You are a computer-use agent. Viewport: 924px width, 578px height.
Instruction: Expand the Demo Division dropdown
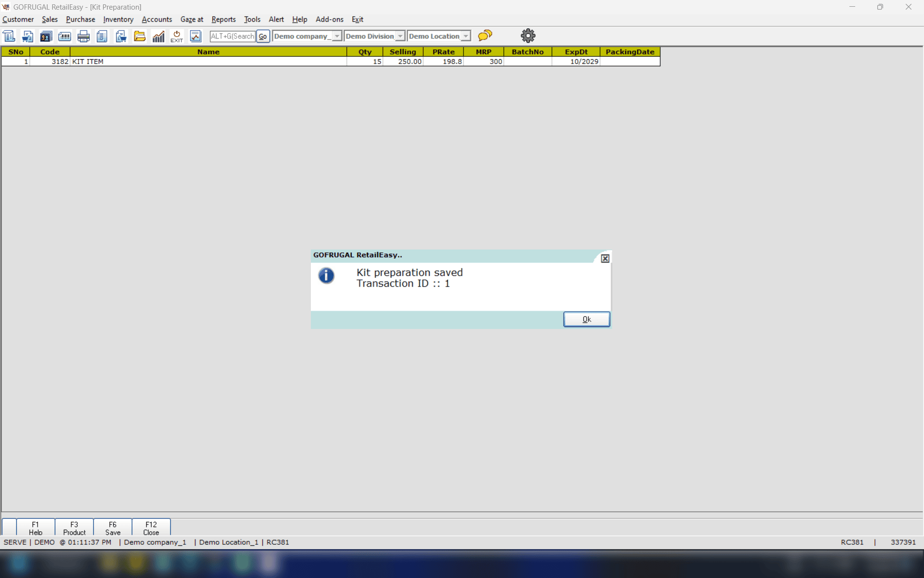(x=400, y=36)
